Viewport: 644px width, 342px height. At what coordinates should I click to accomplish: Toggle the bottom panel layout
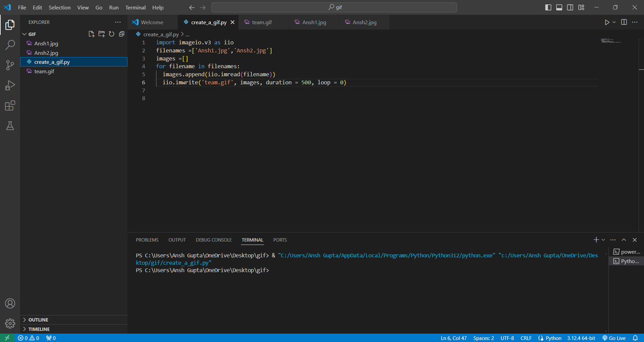[x=559, y=8]
